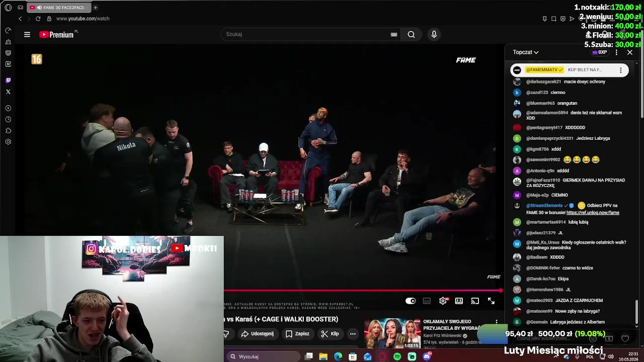Open OKŁAMAŁY SWOJEGO PRZYJACIELA video thumbnail
Viewport: 644px width, 362px height.
392,333
